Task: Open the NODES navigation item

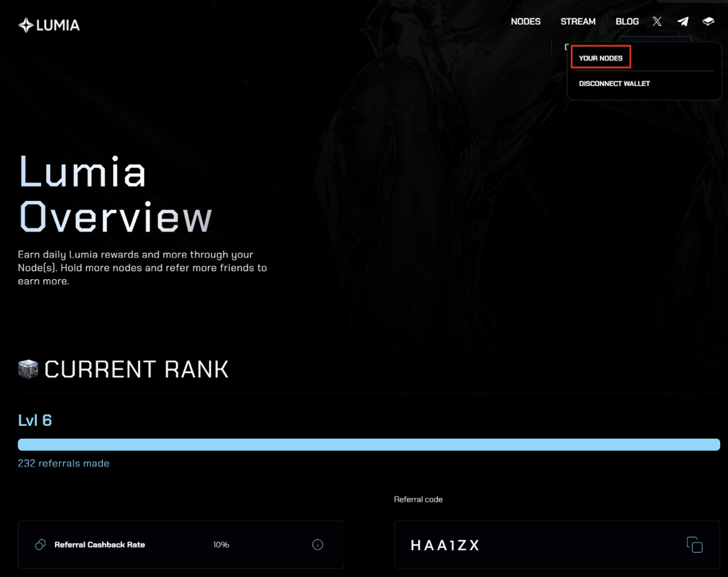Action: point(526,22)
